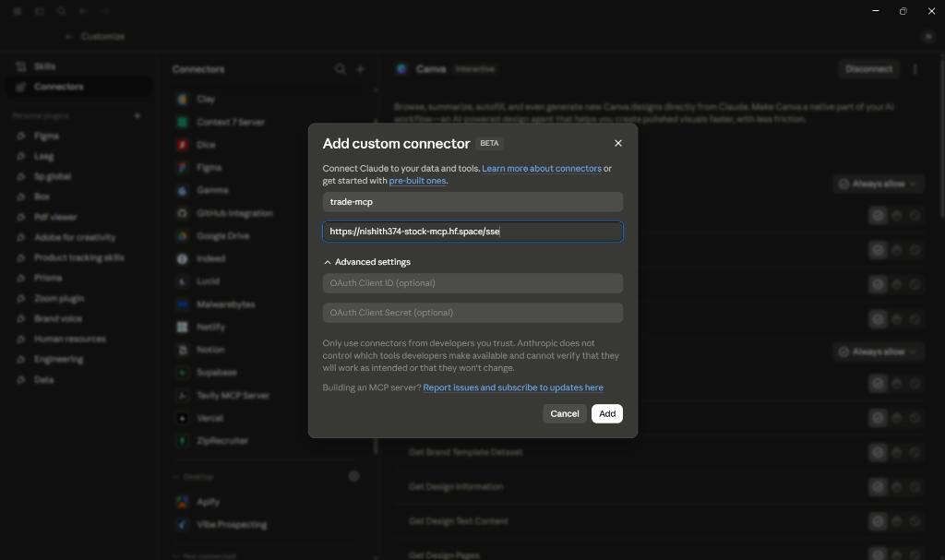Open the upper Always allow dropdown
The image size is (945, 560).
[879, 184]
